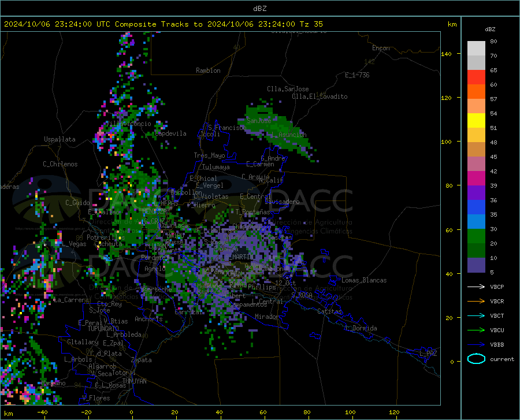The height and width of the screenshot is (420, 520).
Task: Click the C_Guido map label
Action: click(x=77, y=203)
